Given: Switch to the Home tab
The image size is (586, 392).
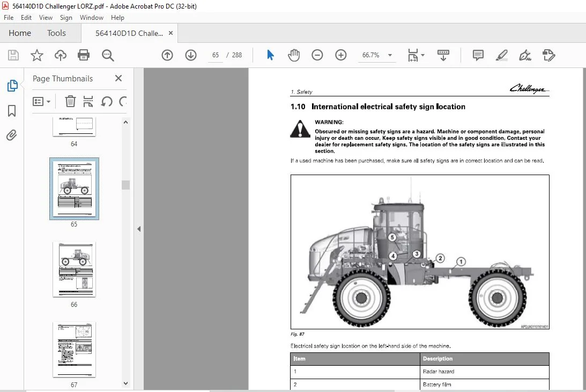Looking at the screenshot, I should (x=20, y=33).
